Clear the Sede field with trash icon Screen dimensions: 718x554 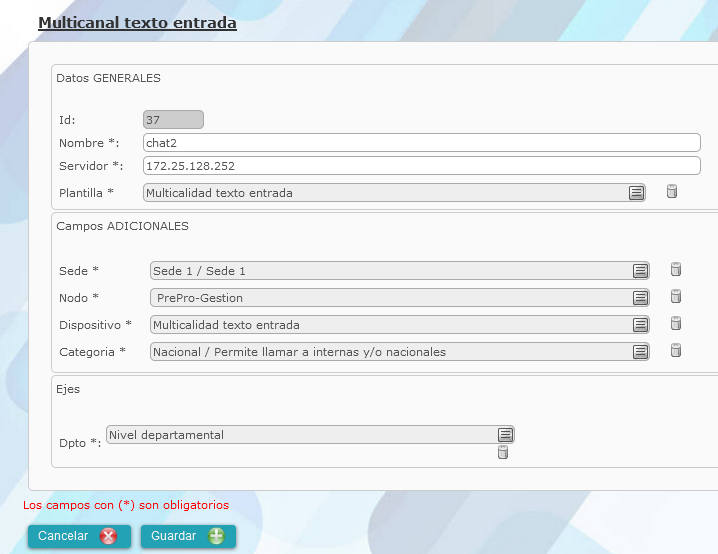[x=676, y=269]
